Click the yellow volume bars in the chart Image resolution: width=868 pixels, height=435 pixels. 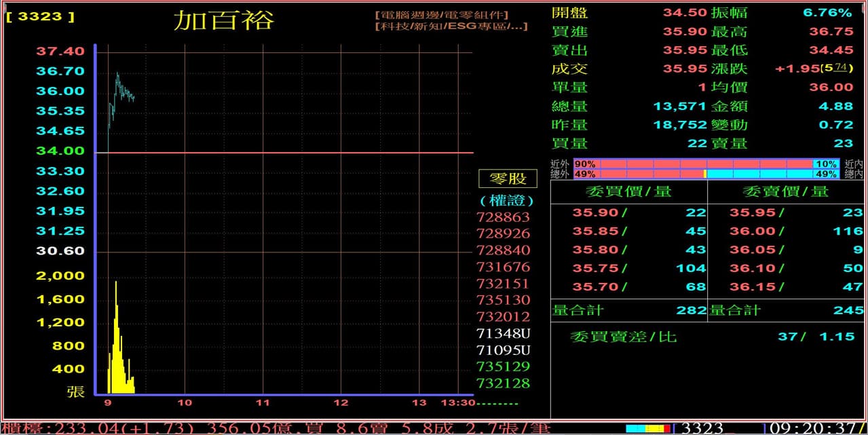(x=121, y=353)
